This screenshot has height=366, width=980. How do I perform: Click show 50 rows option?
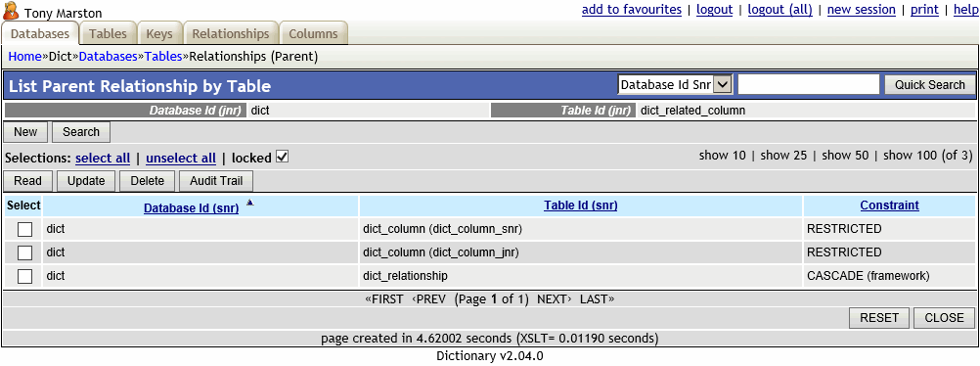pos(845,156)
